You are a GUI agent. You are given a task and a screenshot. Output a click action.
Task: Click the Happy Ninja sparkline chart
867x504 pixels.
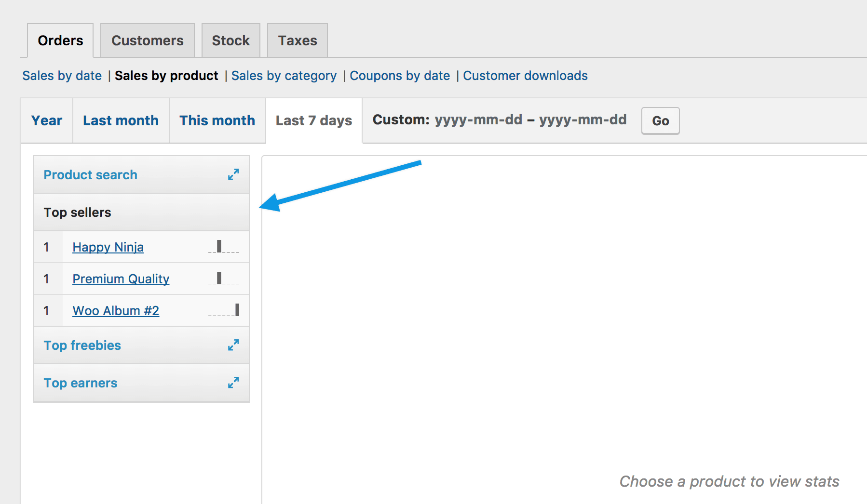click(x=224, y=247)
